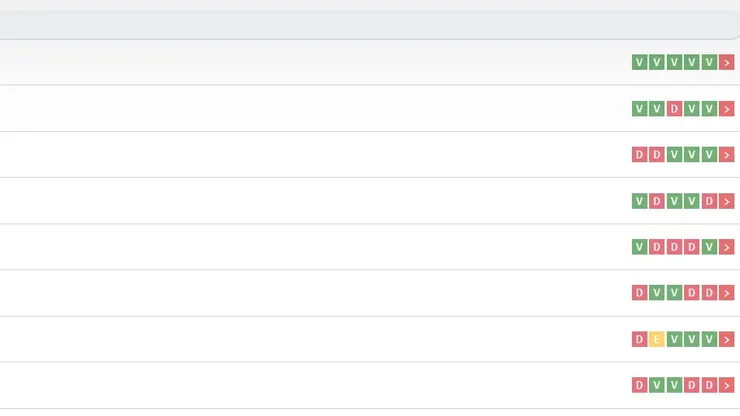Click the first green V badge in top row
This screenshot has height=416, width=740.
coord(639,63)
